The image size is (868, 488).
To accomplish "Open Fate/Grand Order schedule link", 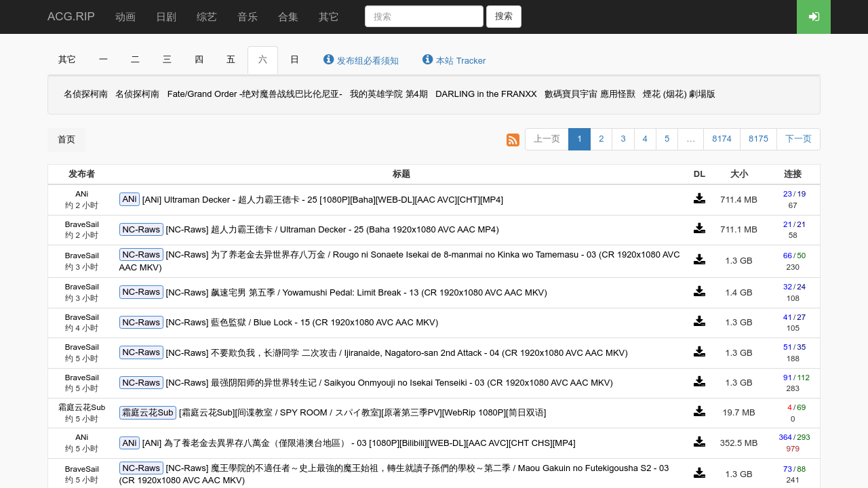I will pos(255,94).
